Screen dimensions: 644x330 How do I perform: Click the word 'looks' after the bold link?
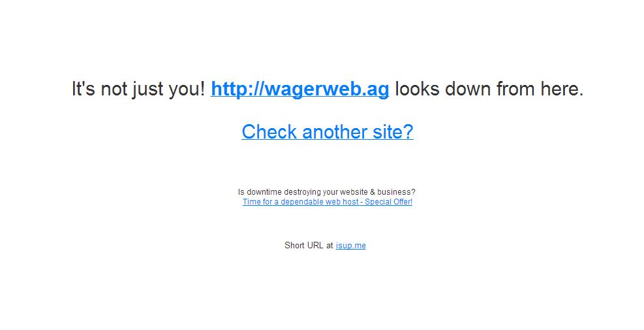tap(418, 90)
